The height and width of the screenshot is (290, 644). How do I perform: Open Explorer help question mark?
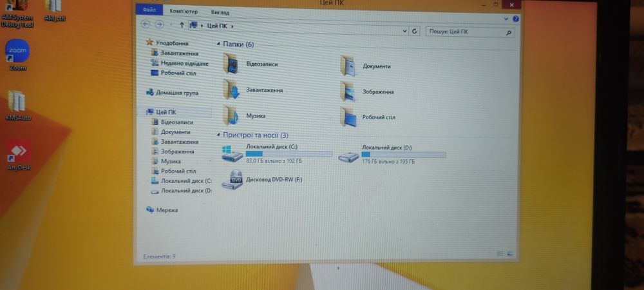pos(515,19)
